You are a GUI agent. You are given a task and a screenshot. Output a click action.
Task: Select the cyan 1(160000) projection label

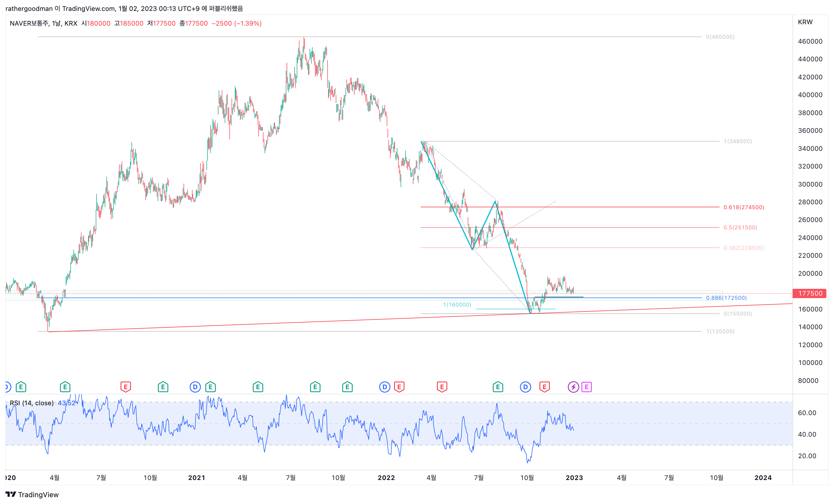point(457,305)
